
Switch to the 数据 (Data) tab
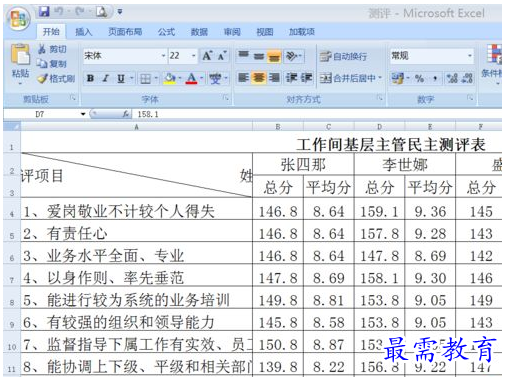coord(199,32)
